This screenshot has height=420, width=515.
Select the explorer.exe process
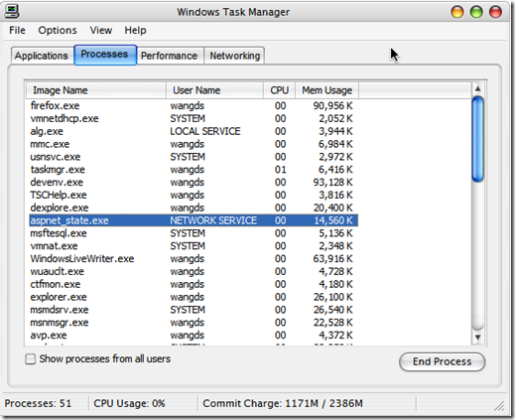(x=193, y=297)
